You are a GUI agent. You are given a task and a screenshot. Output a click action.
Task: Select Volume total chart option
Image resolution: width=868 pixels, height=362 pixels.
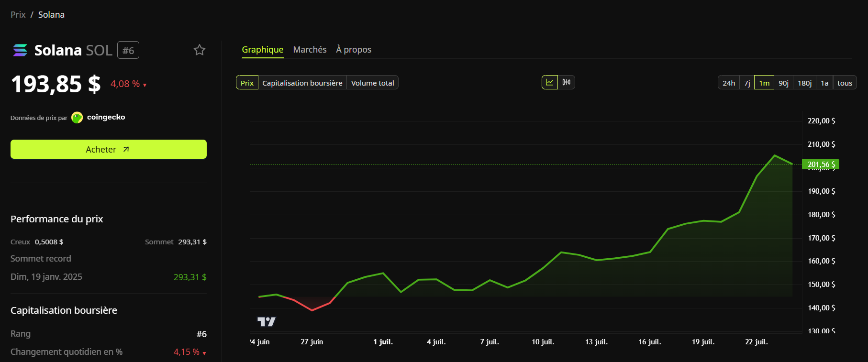pyautogui.click(x=373, y=83)
